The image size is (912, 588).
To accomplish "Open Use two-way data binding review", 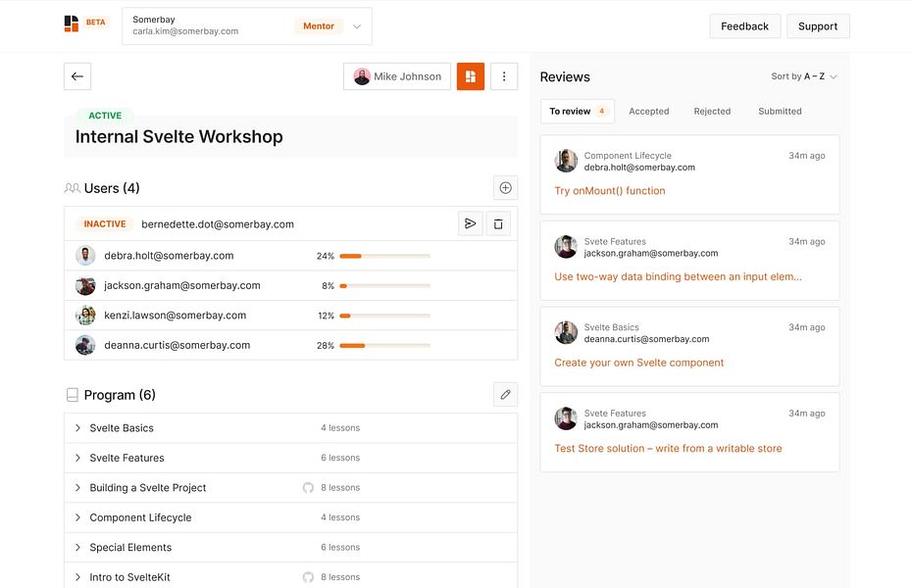I will click(678, 276).
